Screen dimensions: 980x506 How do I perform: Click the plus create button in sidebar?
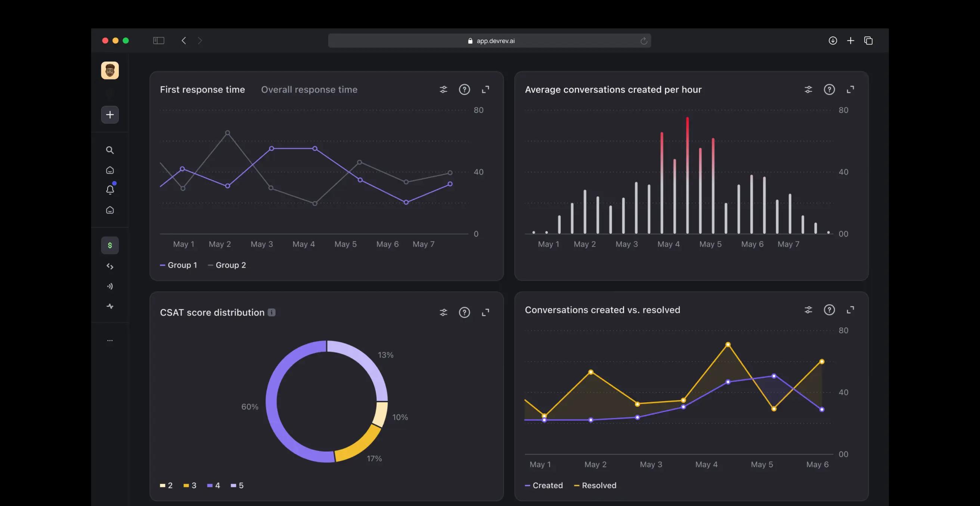pos(109,115)
